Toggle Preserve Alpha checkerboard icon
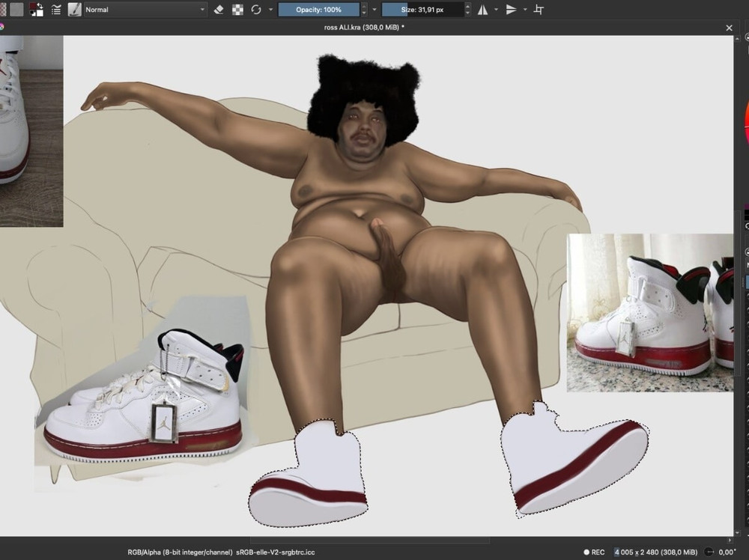The width and height of the screenshot is (749, 560). click(237, 10)
